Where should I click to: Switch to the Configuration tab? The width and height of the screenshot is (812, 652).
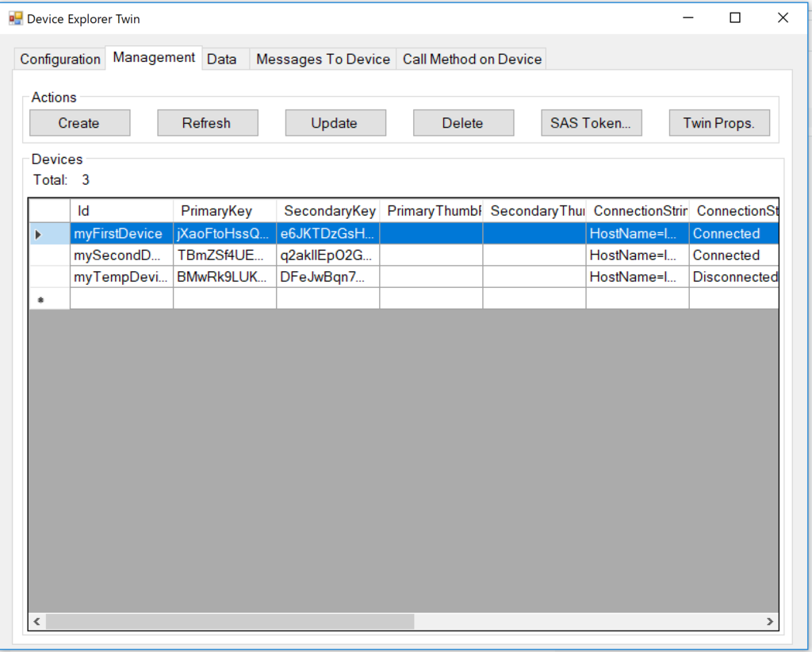(x=60, y=59)
